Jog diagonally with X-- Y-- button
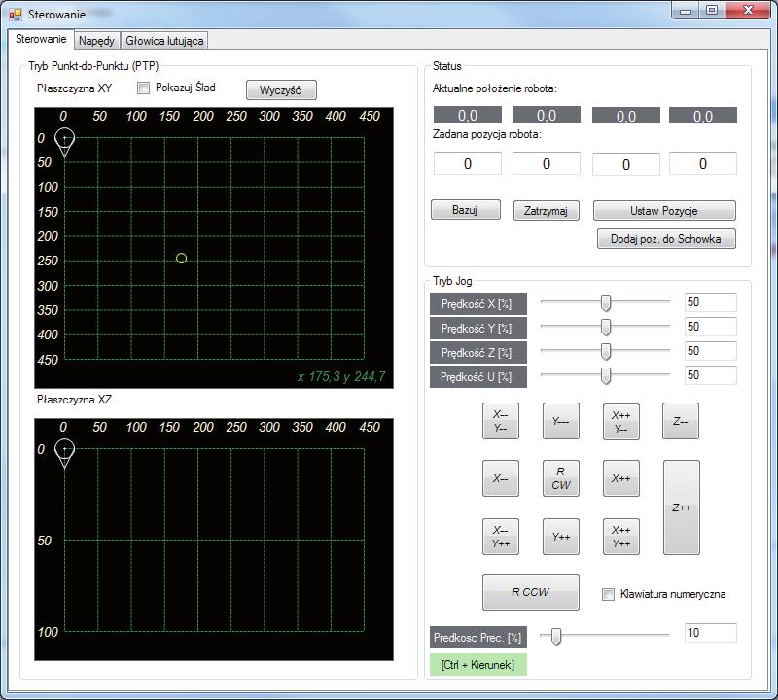Image resolution: width=778 pixels, height=700 pixels. 501,421
